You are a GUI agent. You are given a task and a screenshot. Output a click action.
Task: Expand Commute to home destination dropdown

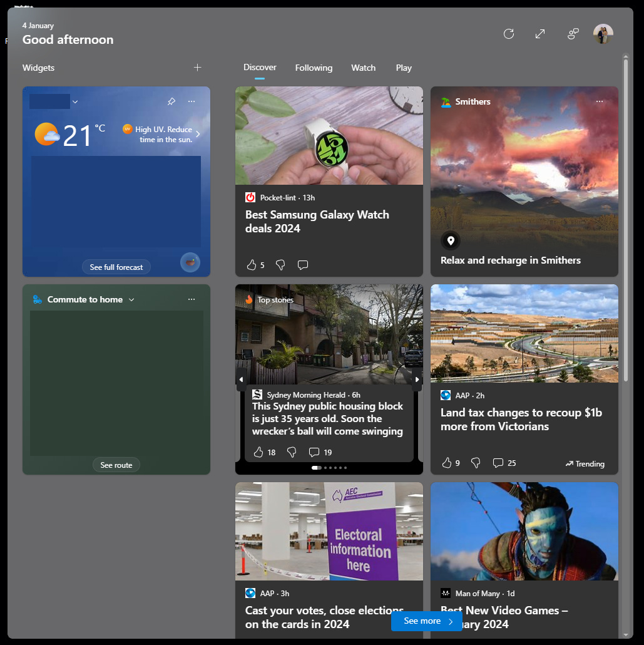coord(131,299)
